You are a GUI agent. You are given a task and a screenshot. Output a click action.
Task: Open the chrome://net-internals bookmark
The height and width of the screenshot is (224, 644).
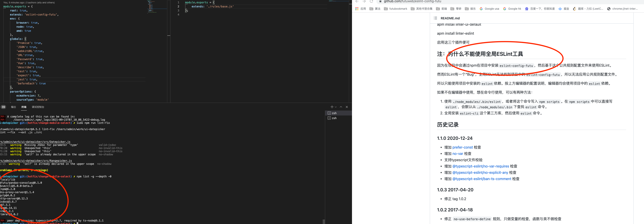coord(622,9)
